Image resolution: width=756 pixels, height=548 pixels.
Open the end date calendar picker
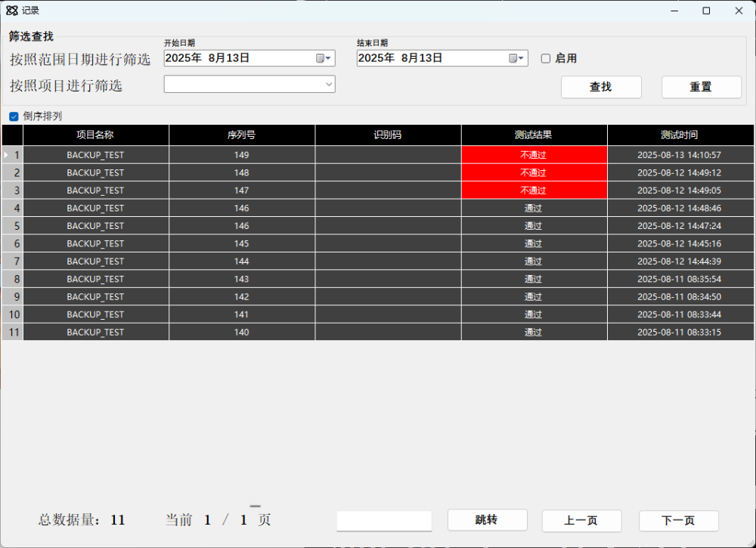516,58
